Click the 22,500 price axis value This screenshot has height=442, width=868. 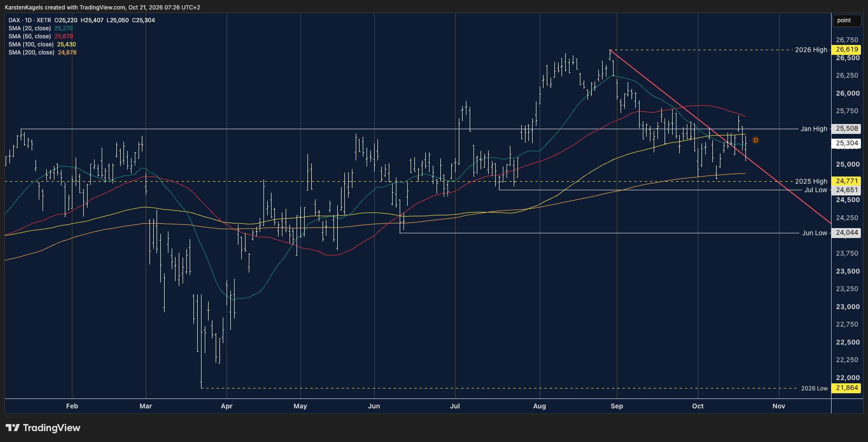[x=848, y=342]
